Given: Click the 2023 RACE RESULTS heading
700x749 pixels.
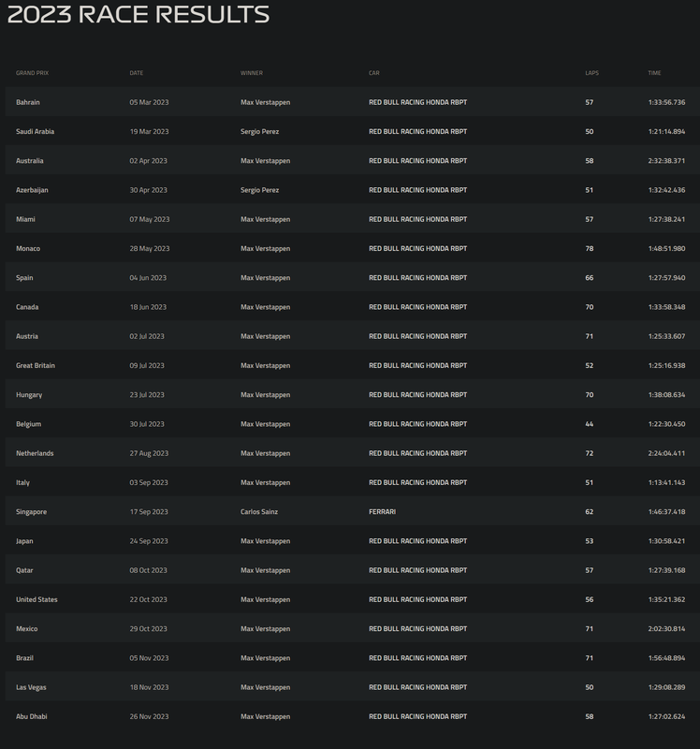Looking at the screenshot, I should (x=139, y=14).
